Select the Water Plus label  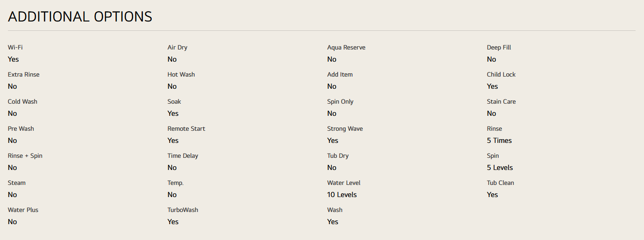tap(23, 210)
